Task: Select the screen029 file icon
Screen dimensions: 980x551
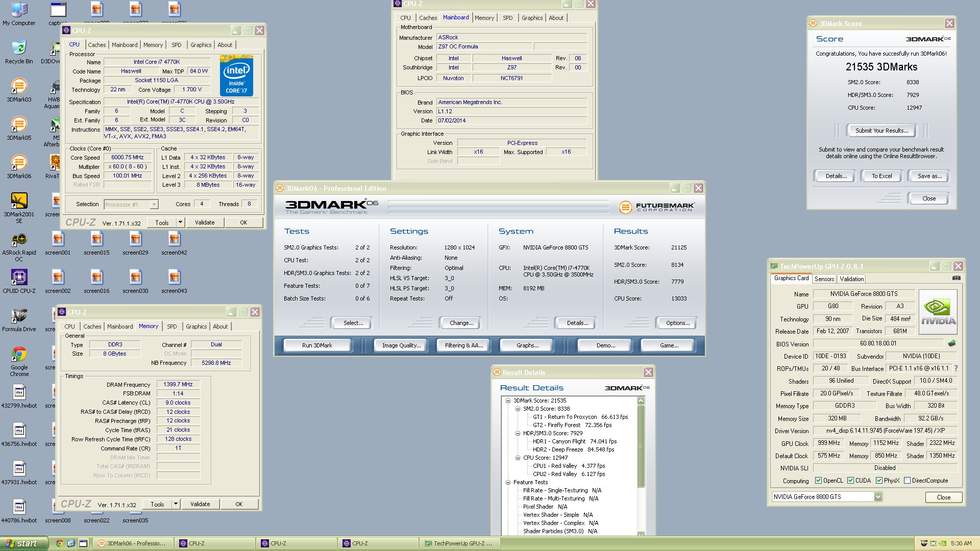Action: tap(135, 243)
